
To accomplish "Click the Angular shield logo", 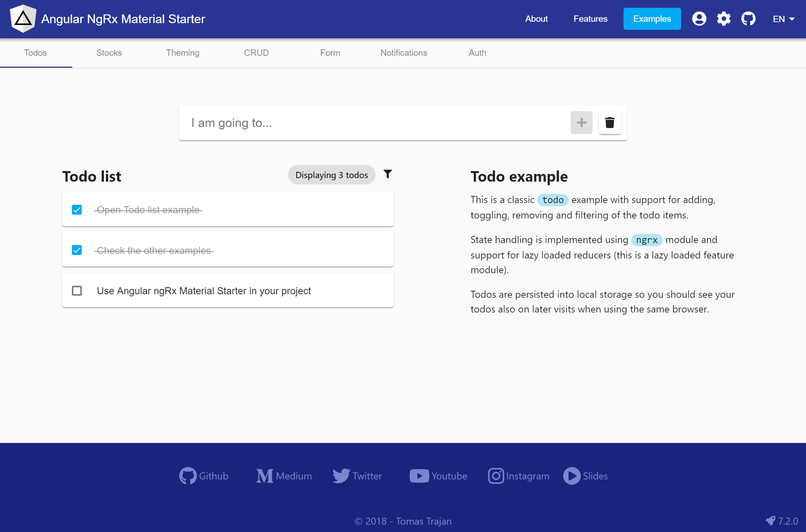I will tap(23, 19).
